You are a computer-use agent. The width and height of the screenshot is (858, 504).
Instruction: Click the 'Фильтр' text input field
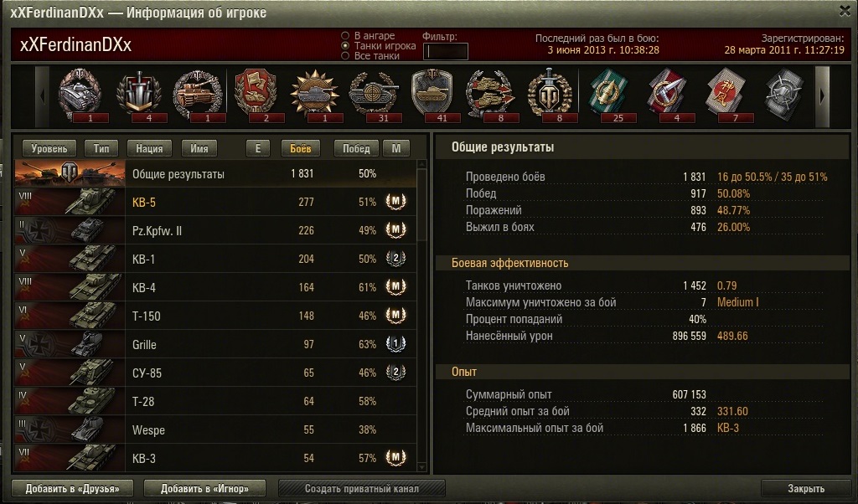[x=446, y=51]
